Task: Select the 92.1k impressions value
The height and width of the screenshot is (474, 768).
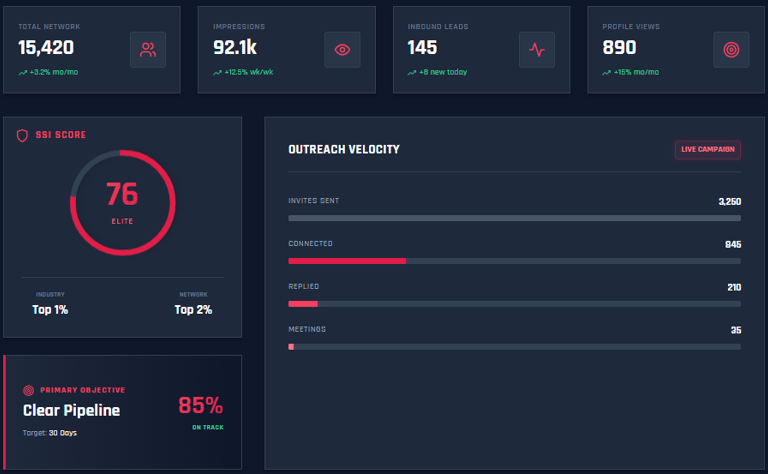Action: point(235,47)
